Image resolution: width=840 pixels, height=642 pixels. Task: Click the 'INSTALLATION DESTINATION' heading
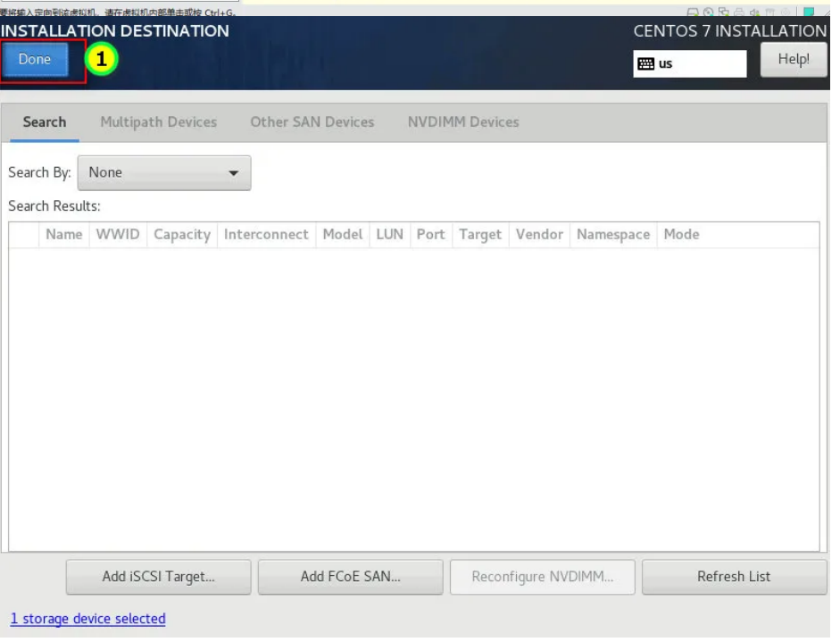pyautogui.click(x=114, y=31)
